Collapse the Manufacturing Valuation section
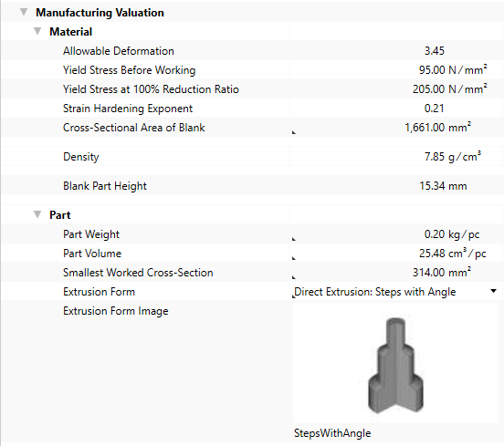 tap(24, 12)
